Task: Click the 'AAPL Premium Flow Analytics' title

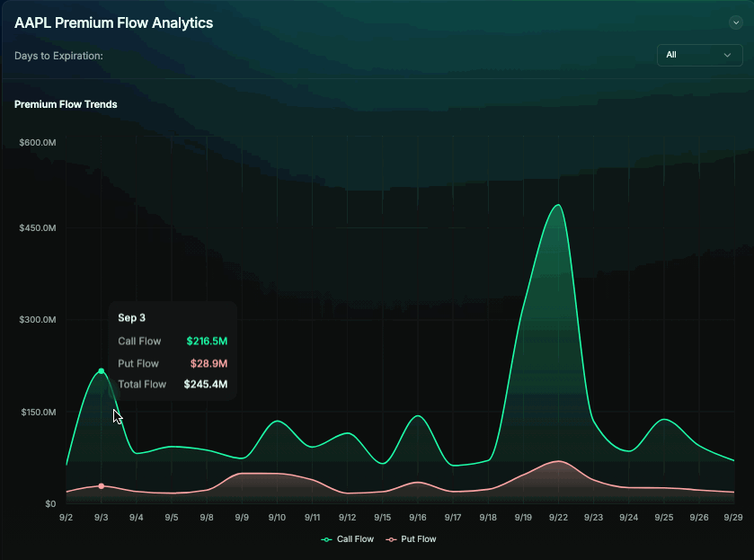Action: [x=114, y=23]
